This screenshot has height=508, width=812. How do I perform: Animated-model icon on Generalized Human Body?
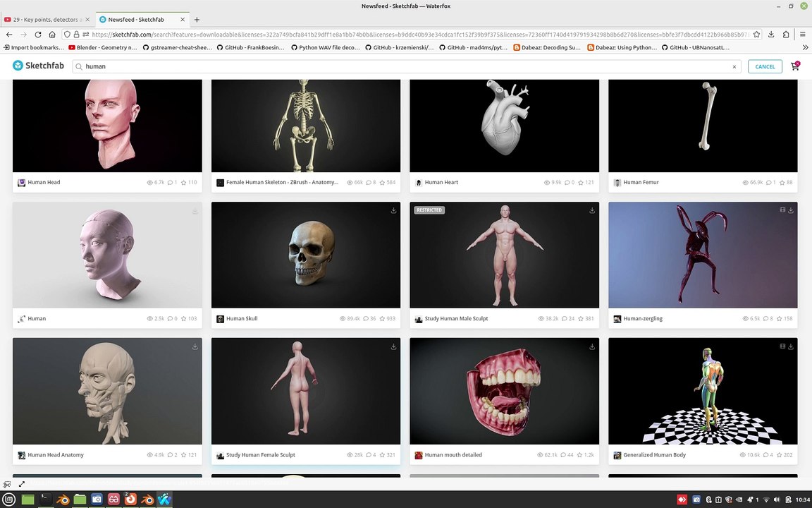click(782, 347)
